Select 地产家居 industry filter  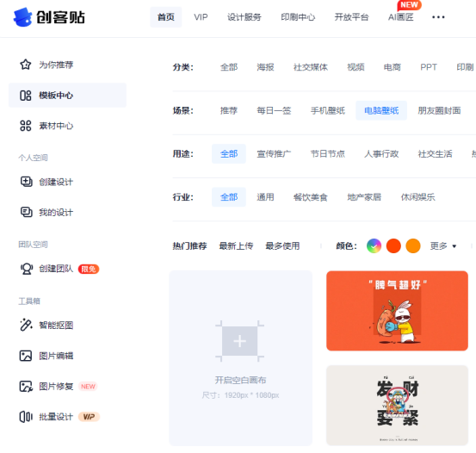[x=364, y=197]
